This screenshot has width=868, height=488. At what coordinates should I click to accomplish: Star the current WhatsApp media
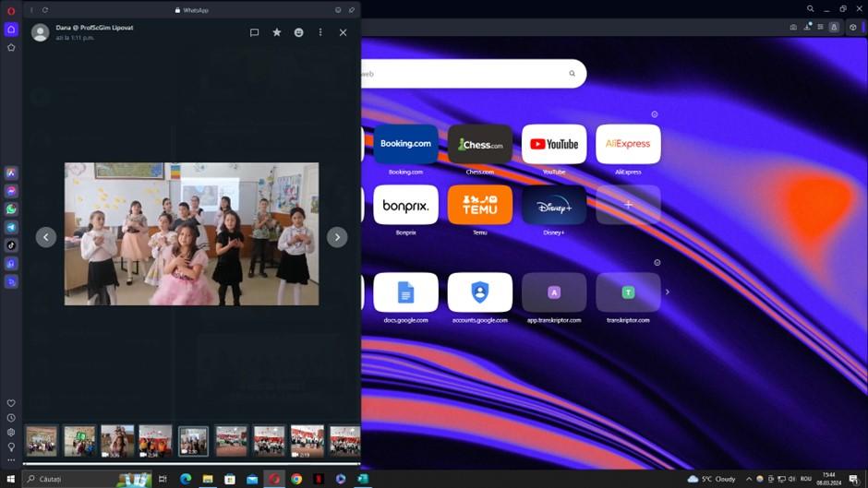coord(277,32)
